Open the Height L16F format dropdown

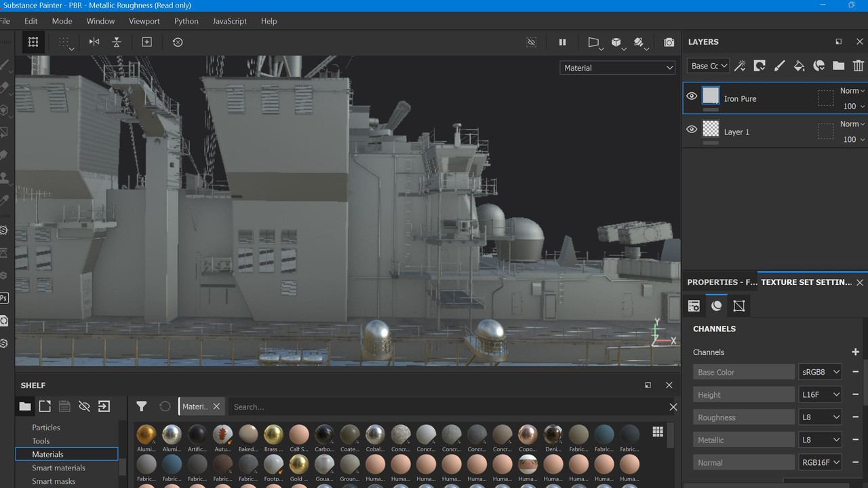[821, 394]
